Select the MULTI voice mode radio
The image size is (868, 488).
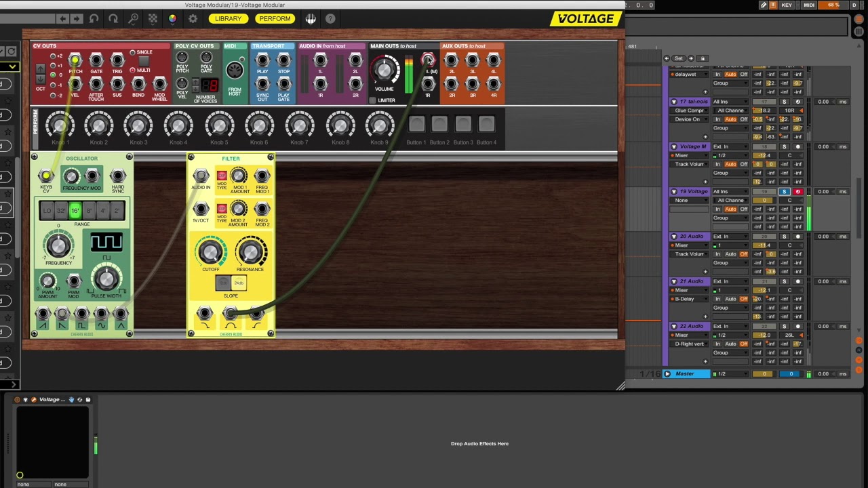[133, 70]
